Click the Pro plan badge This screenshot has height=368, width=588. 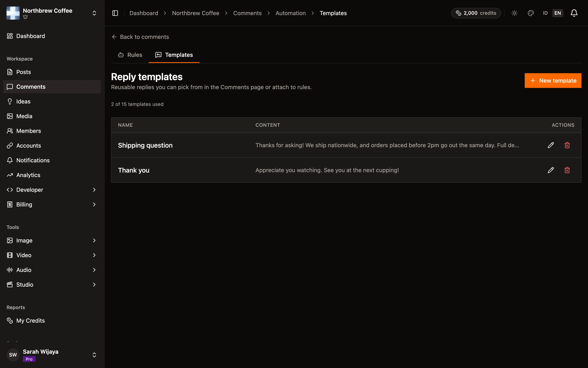pyautogui.click(x=29, y=359)
